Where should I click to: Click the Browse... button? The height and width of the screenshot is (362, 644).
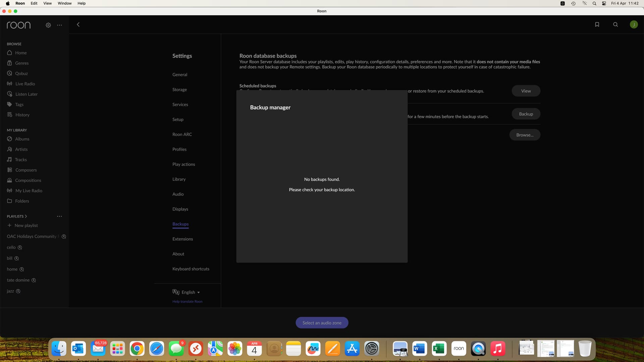pyautogui.click(x=525, y=135)
